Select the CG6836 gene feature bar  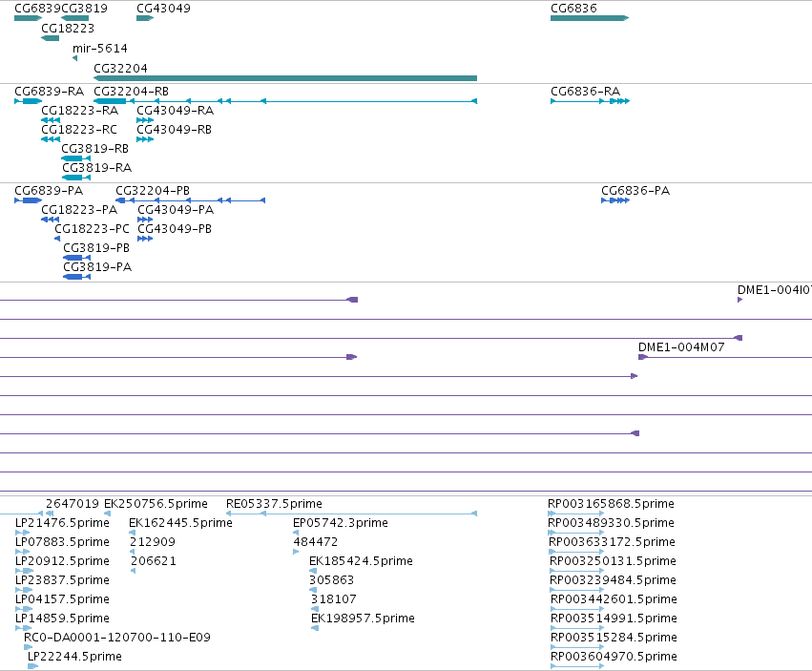click(590, 18)
